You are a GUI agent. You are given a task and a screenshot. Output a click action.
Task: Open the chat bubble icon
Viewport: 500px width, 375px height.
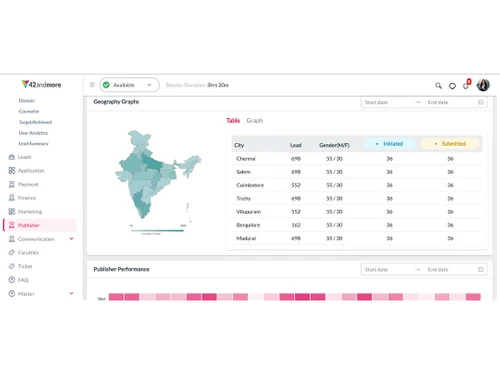(x=452, y=86)
